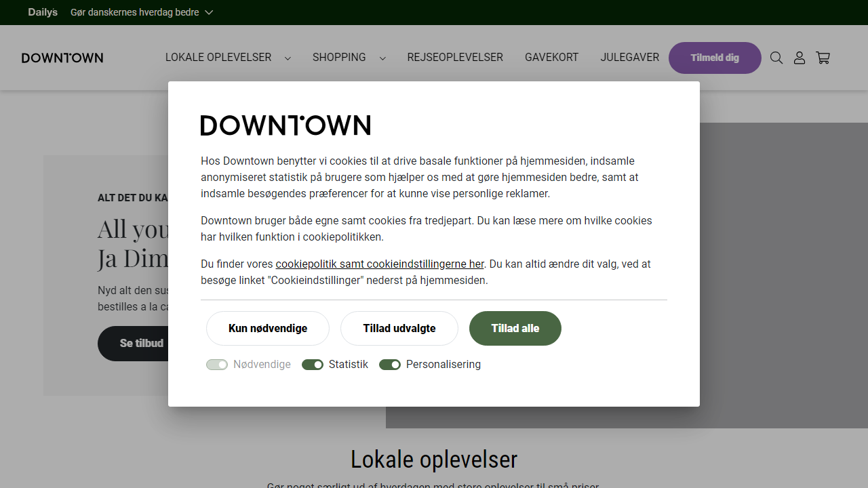The image size is (868, 488).
Task: Open the GAVEKORT menu item
Action: (x=551, y=58)
